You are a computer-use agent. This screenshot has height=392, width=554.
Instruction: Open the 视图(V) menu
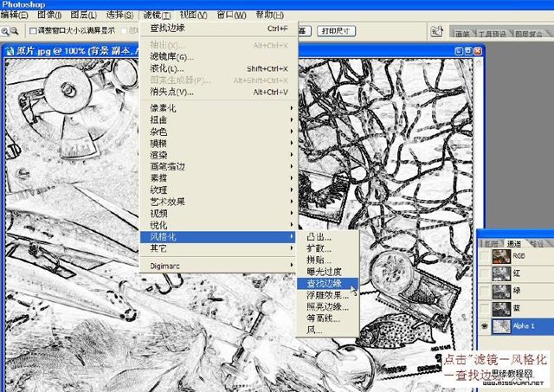(193, 16)
